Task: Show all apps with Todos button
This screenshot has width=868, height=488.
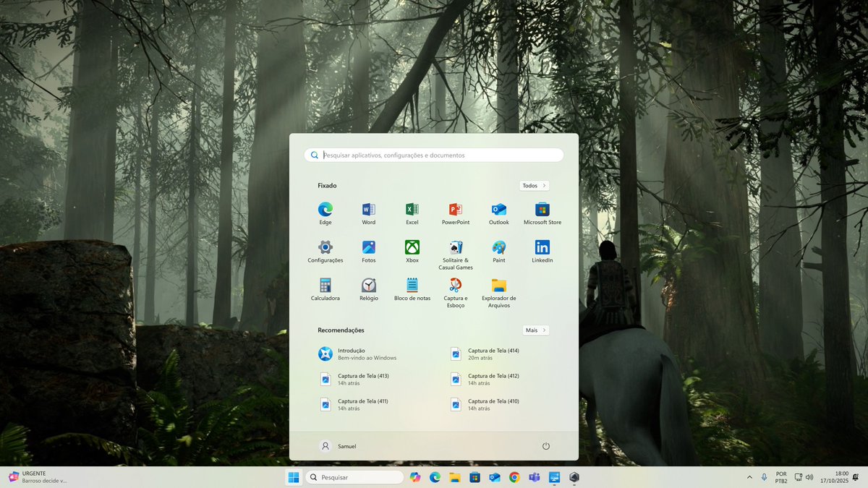Action: point(534,186)
